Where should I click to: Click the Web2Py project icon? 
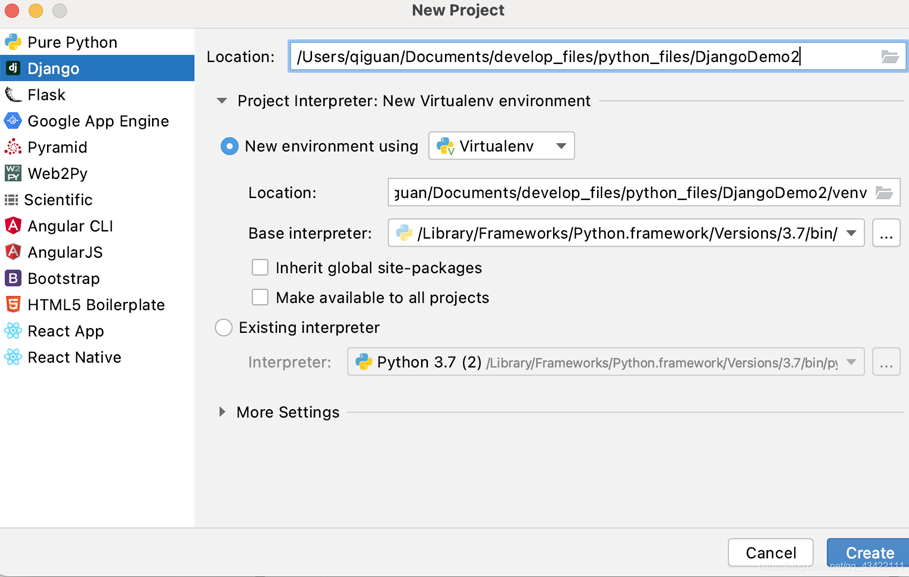[13, 173]
